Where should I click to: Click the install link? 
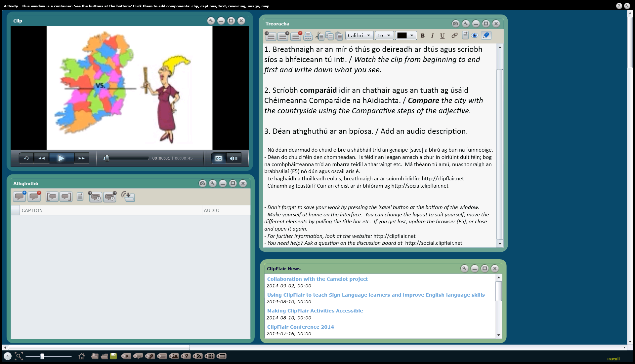point(613,359)
